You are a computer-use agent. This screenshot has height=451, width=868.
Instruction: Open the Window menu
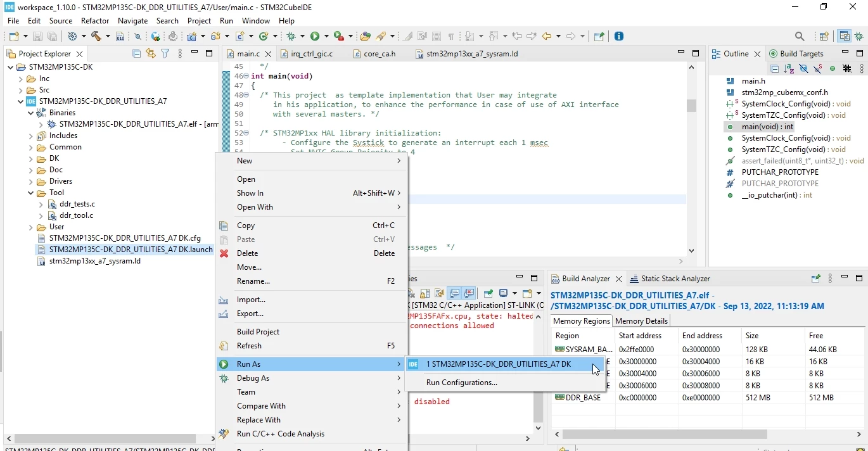click(x=255, y=21)
